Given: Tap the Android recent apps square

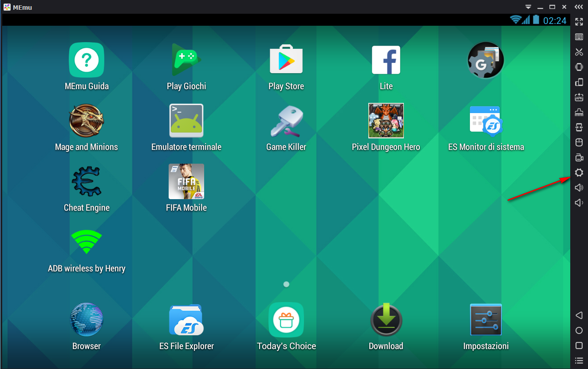Looking at the screenshot, I should coord(579,345).
